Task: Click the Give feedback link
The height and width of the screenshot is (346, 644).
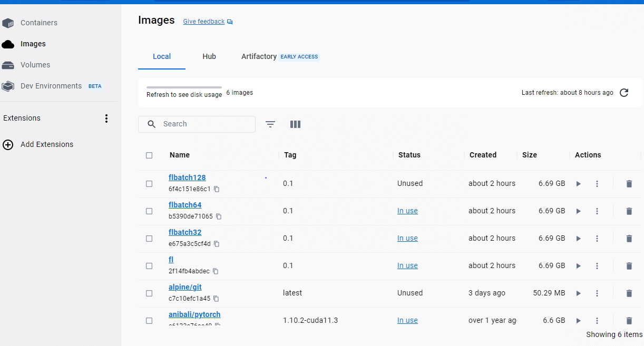Action: 204,22
